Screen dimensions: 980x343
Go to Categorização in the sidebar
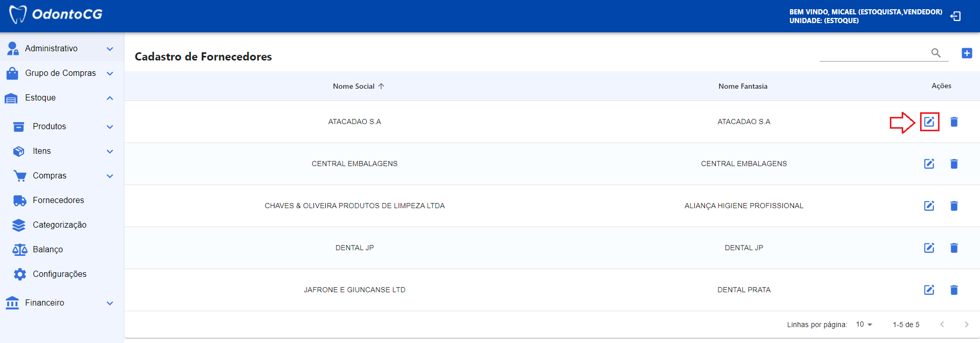click(x=59, y=225)
